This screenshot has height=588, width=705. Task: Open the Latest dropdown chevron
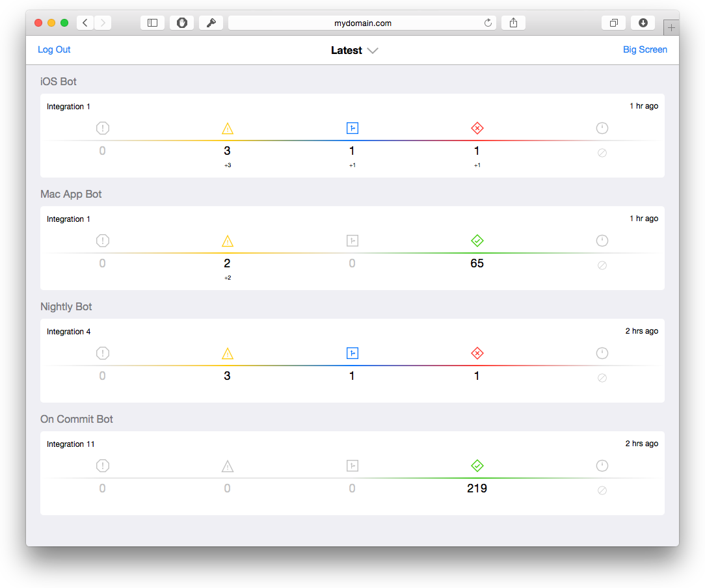point(373,51)
